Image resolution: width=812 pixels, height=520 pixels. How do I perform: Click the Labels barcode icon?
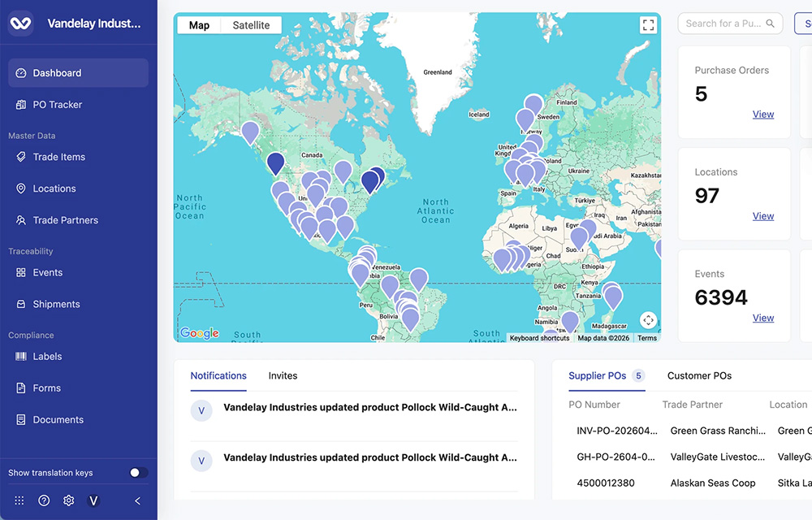pos(21,357)
